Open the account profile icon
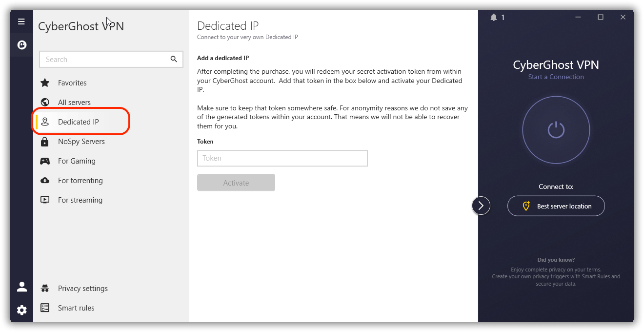Screen dimensions: 644x332 point(22,287)
